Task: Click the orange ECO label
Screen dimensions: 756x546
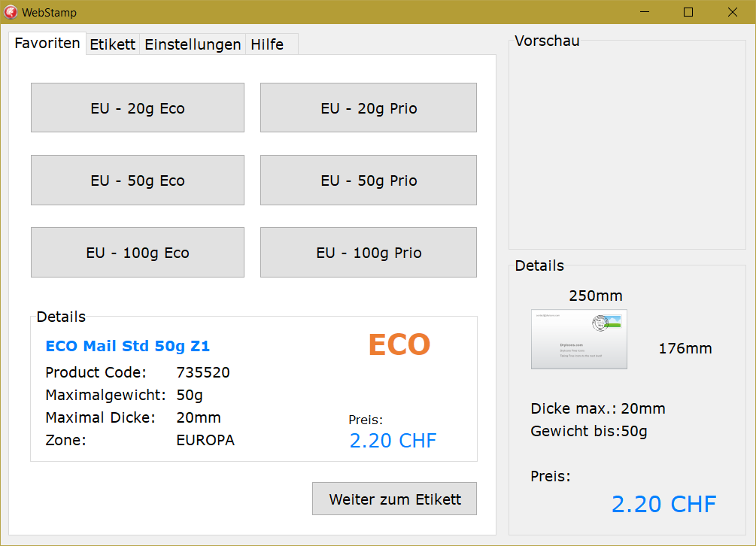Action: (399, 345)
